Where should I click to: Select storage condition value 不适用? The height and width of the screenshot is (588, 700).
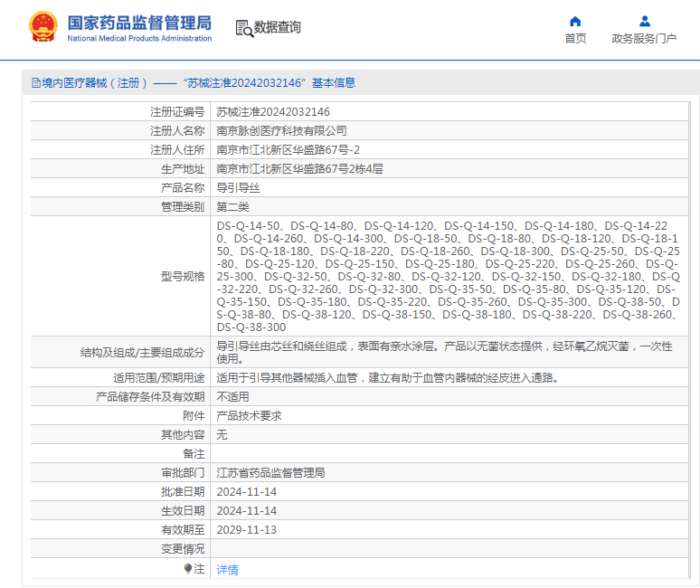[232, 397]
